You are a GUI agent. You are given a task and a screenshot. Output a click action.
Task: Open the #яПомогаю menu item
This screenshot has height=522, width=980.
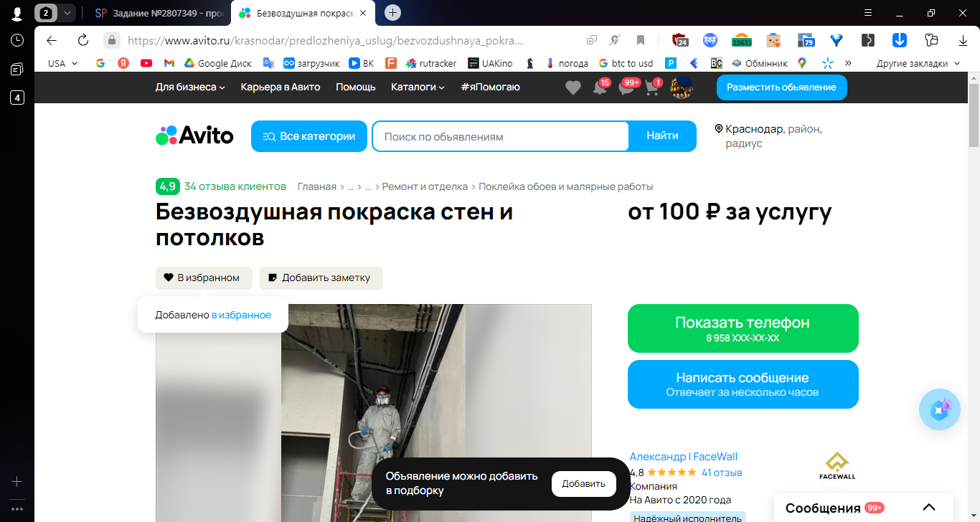coord(491,87)
